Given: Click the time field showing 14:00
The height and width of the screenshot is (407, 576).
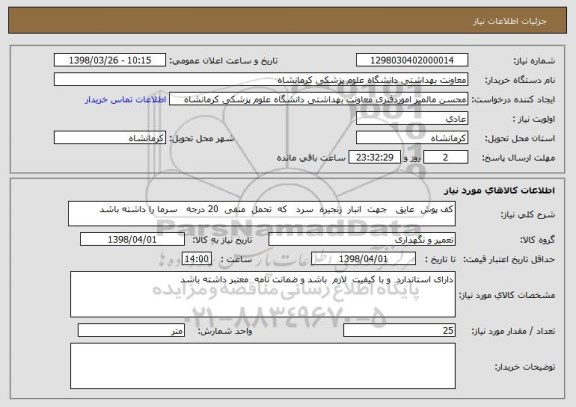Looking at the screenshot, I should [x=197, y=259].
